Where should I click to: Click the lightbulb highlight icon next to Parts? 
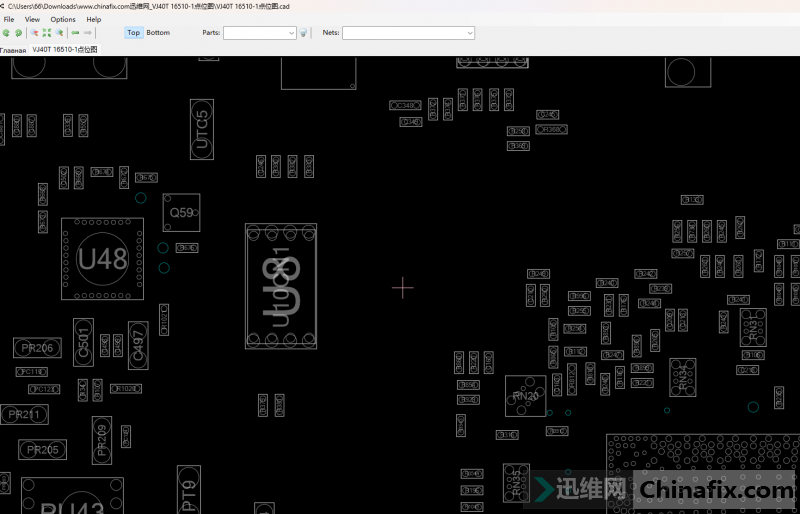coord(303,33)
